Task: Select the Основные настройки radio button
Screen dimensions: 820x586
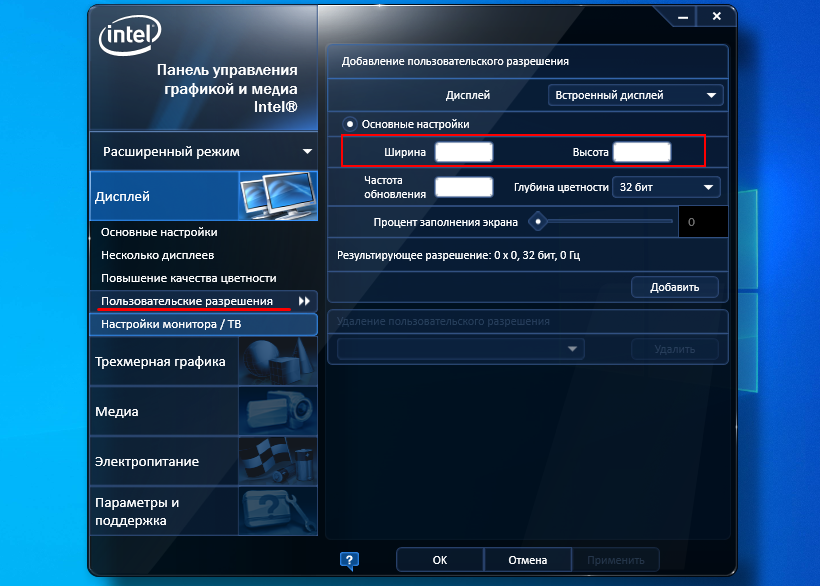Action: 350,124
